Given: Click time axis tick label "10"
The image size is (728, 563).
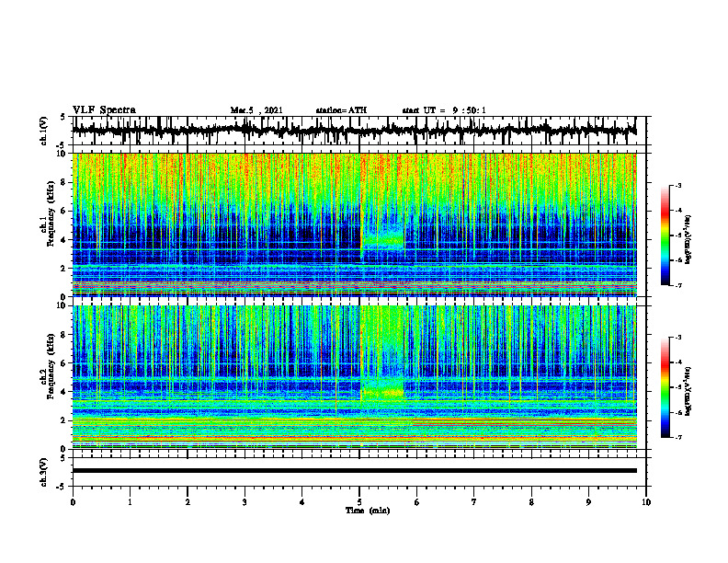Looking at the screenshot, I should point(646,502).
